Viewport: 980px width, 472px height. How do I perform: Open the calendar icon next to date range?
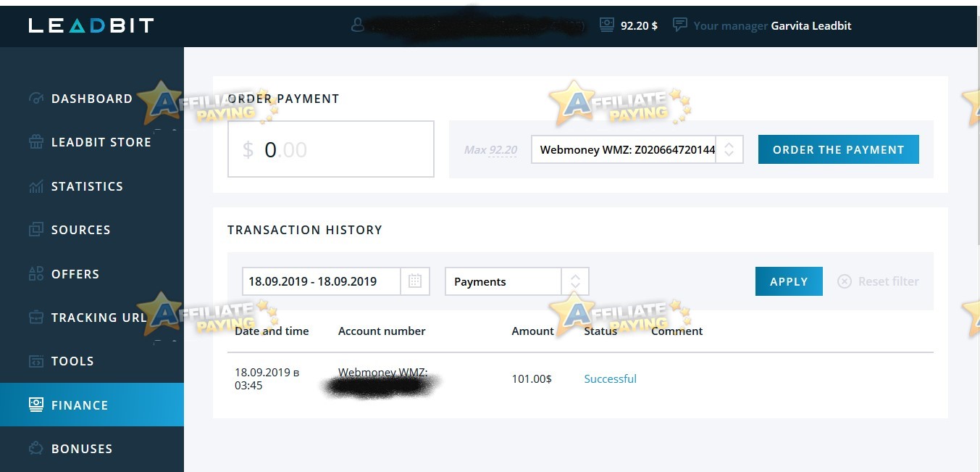click(415, 281)
